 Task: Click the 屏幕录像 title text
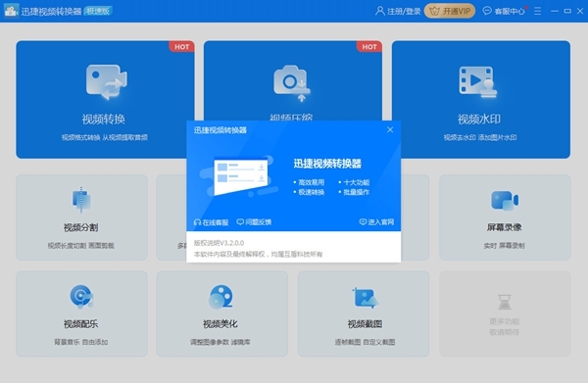(x=505, y=227)
